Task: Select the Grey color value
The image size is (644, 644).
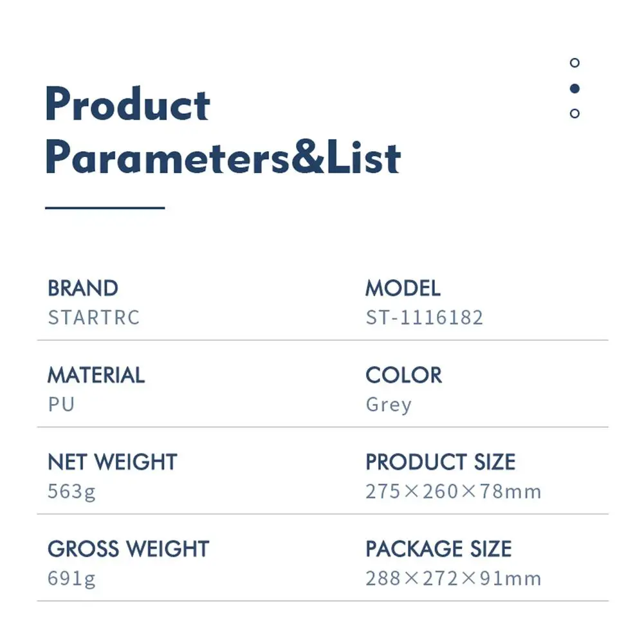Action: click(x=389, y=405)
